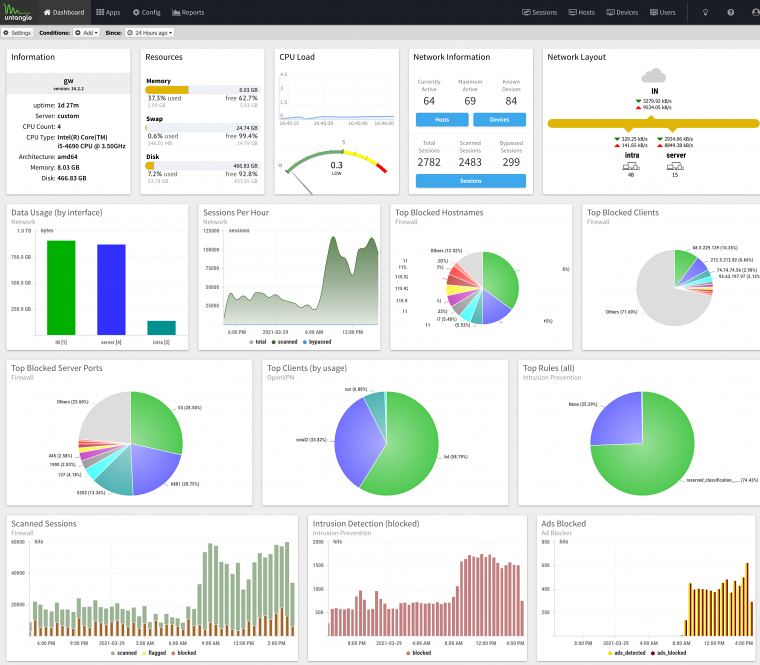Click the intra network devices icon

(x=631, y=166)
